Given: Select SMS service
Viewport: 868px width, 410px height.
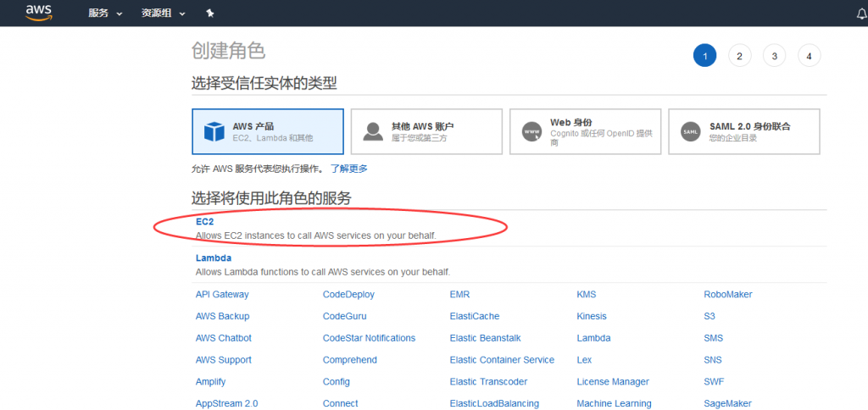Looking at the screenshot, I should (x=714, y=338).
